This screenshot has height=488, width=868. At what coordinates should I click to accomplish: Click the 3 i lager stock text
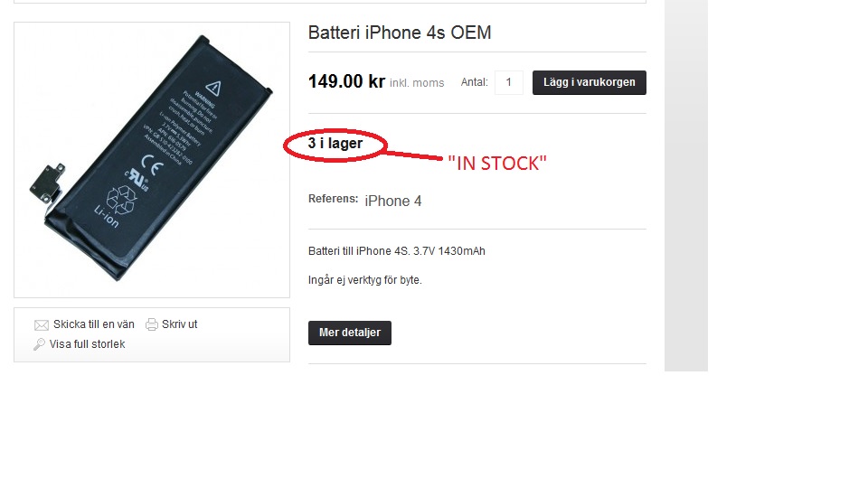tap(335, 144)
